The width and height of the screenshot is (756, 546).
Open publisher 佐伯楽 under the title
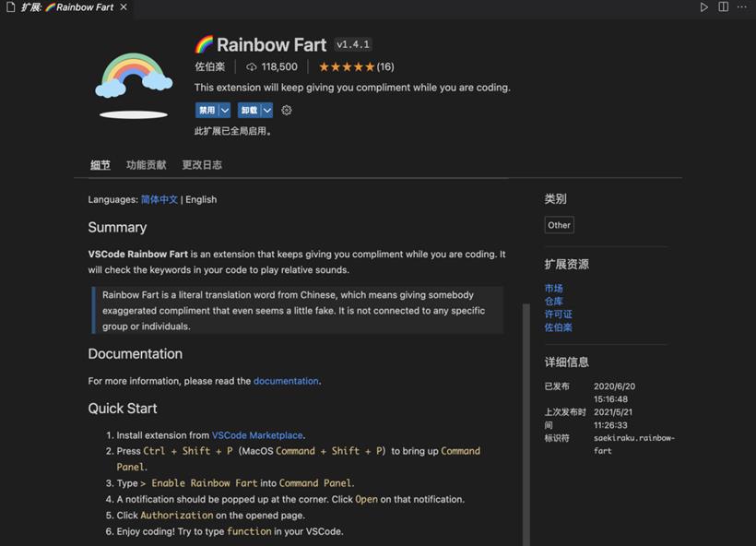209,67
